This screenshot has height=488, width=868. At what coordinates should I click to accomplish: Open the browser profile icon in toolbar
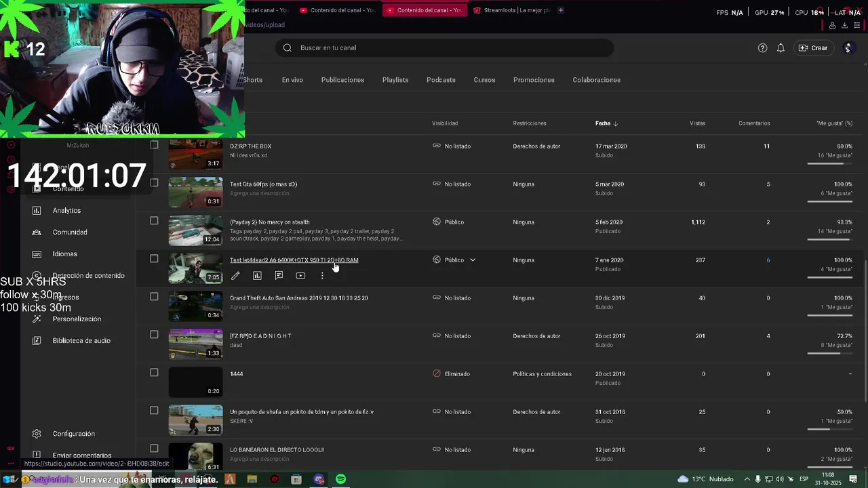832,25
